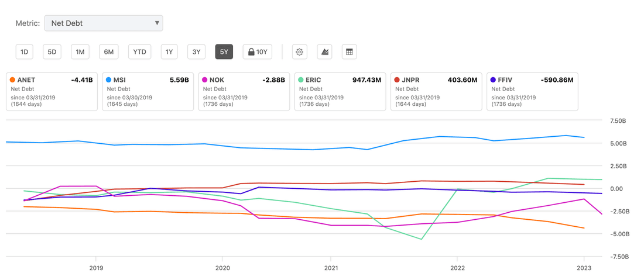This screenshot has width=644, height=280.
Task: Toggle the ANET series legend card
Action: (52, 92)
